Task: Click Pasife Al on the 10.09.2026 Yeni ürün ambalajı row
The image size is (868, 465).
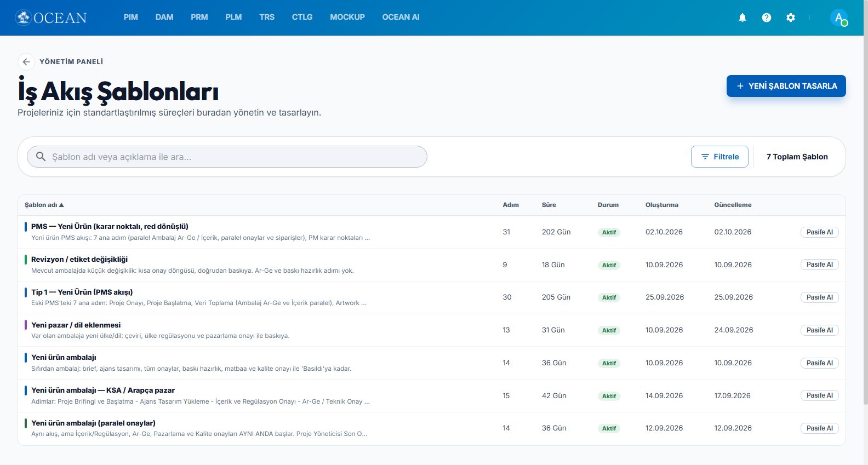Action: pyautogui.click(x=820, y=363)
